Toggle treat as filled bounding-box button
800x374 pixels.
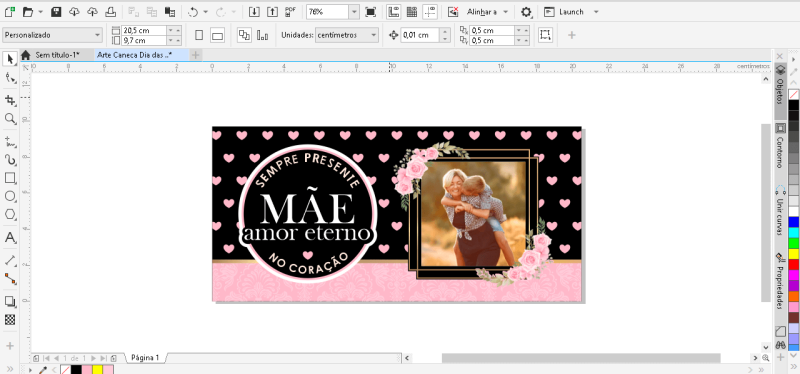point(545,35)
